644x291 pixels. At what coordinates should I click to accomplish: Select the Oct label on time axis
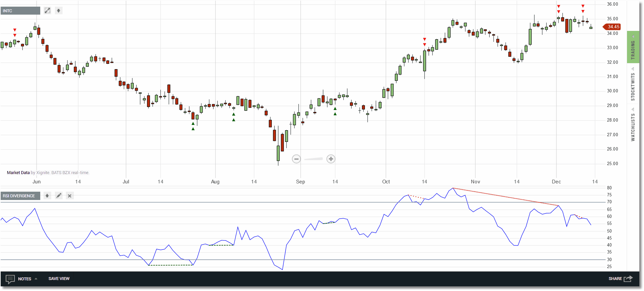[x=386, y=182]
